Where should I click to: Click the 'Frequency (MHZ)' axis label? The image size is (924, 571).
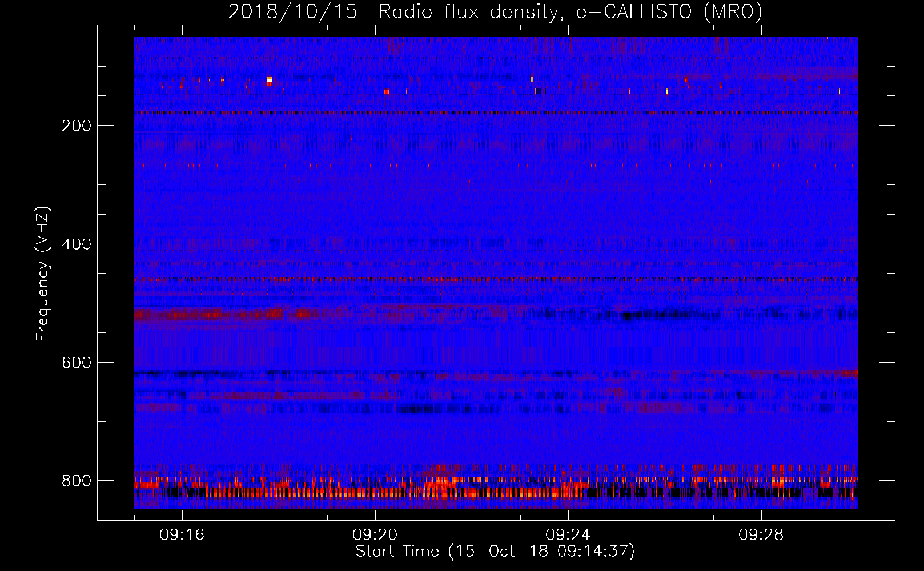[x=42, y=274]
